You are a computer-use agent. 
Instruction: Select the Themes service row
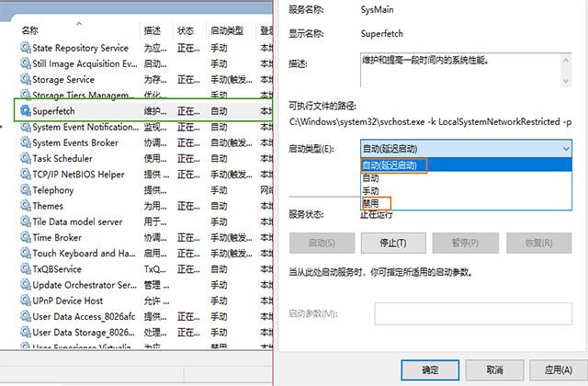(146, 206)
